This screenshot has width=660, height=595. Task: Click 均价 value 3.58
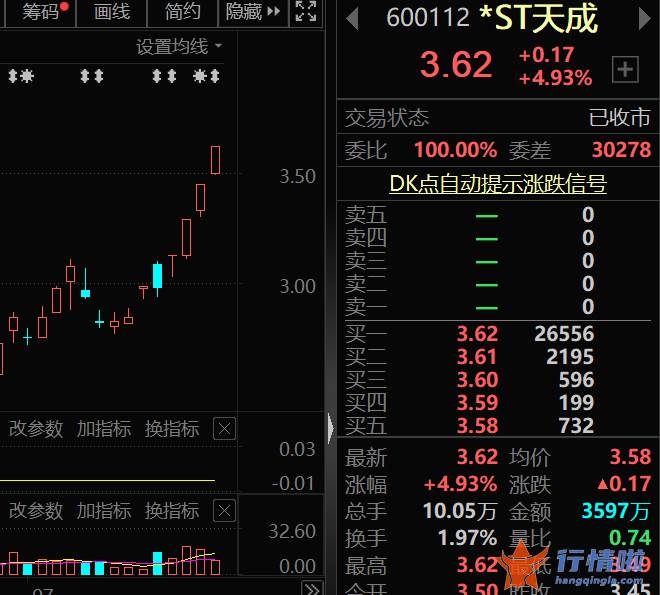point(630,457)
